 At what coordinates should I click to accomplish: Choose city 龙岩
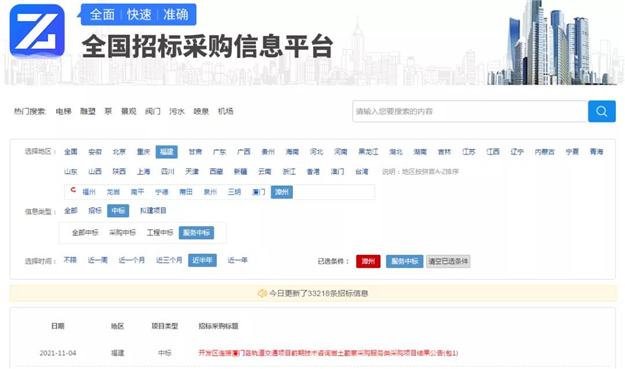click(113, 192)
